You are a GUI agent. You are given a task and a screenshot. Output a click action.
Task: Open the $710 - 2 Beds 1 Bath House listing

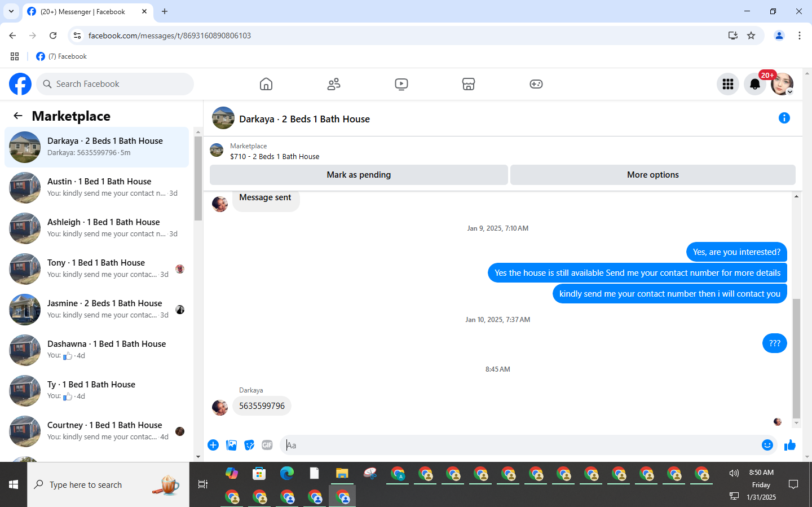point(275,157)
